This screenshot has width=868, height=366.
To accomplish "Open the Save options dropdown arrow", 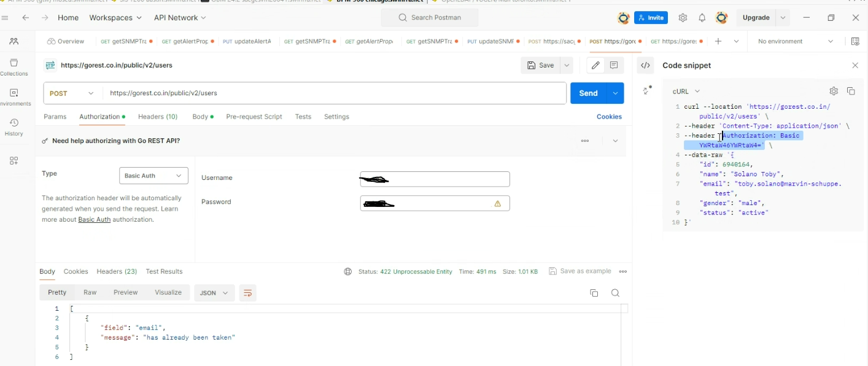I will coord(567,65).
